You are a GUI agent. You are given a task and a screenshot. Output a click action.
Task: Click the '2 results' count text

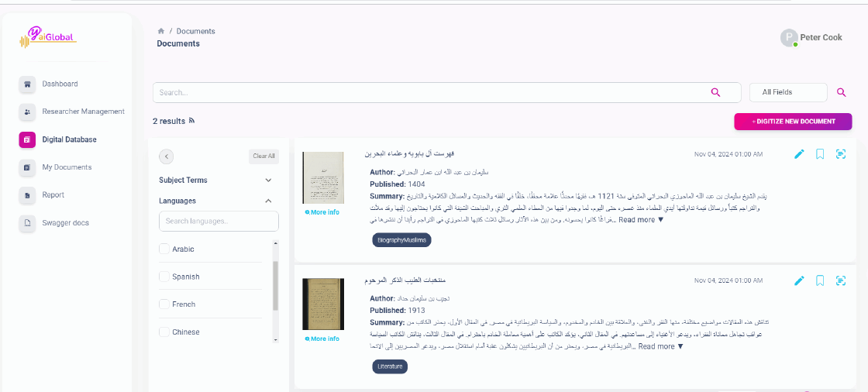[169, 122]
